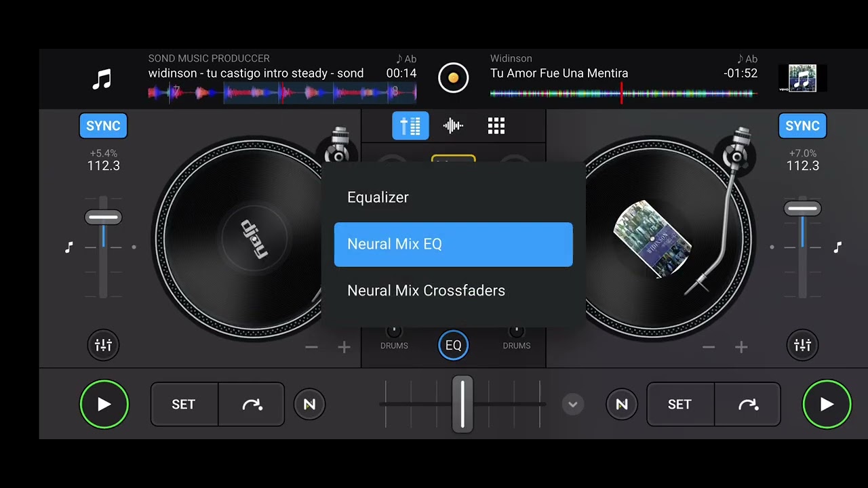Select the mixer view tab
The width and height of the screenshot is (868, 488).
[410, 125]
